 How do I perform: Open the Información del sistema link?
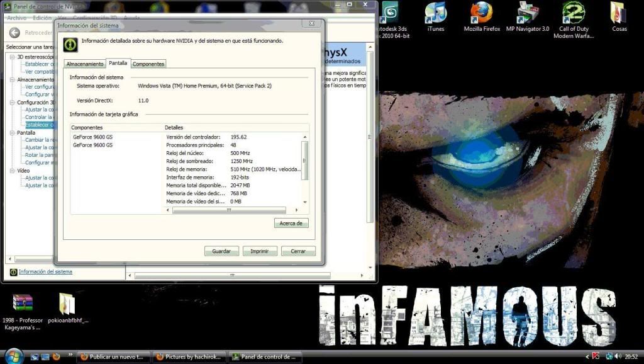pyautogui.click(x=45, y=272)
